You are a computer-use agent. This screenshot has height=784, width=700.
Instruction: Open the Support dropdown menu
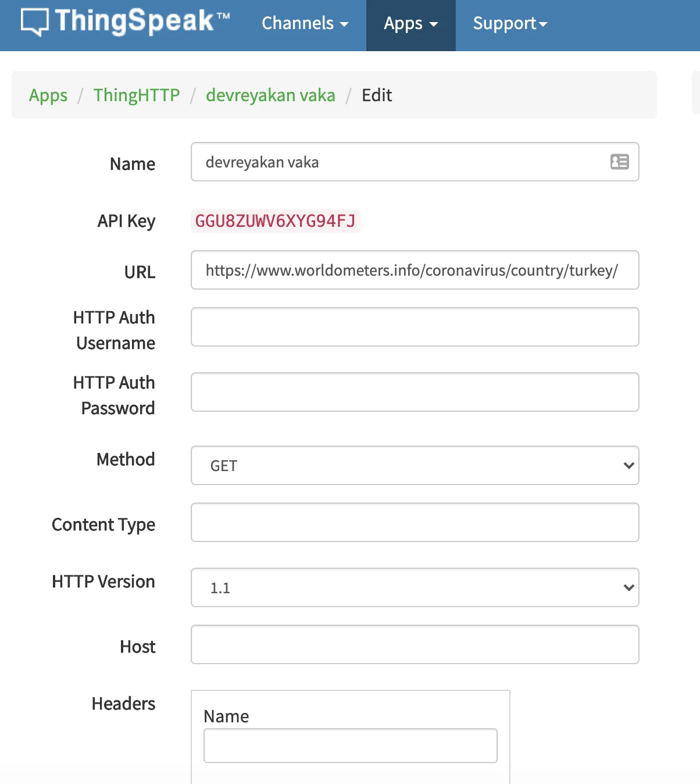(510, 23)
